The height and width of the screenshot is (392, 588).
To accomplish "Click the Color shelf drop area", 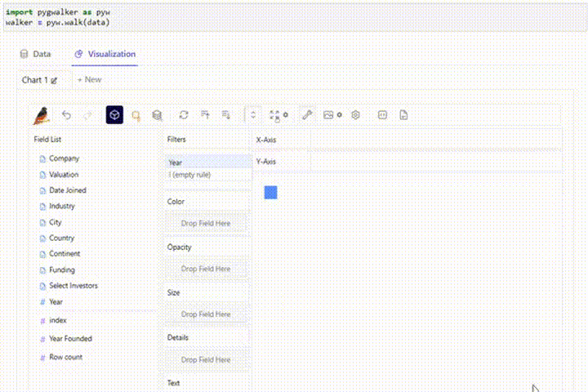I will click(206, 223).
